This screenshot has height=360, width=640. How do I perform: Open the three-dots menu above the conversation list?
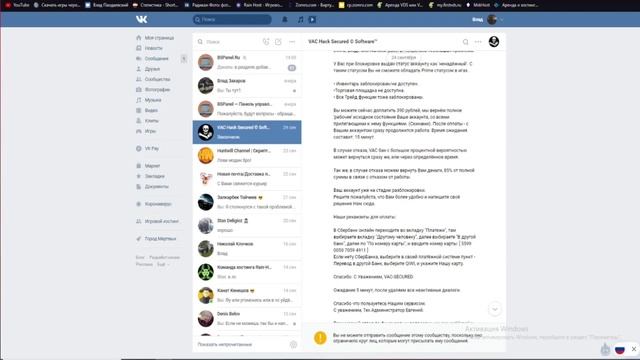[292, 42]
